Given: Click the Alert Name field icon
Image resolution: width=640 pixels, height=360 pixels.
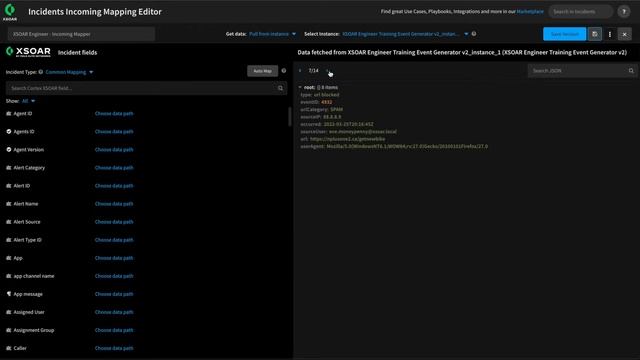Looking at the screenshot, I should (9, 204).
